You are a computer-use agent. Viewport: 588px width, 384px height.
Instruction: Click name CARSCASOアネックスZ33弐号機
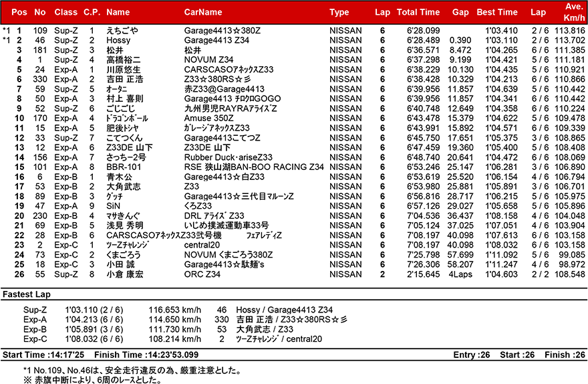[164, 235]
